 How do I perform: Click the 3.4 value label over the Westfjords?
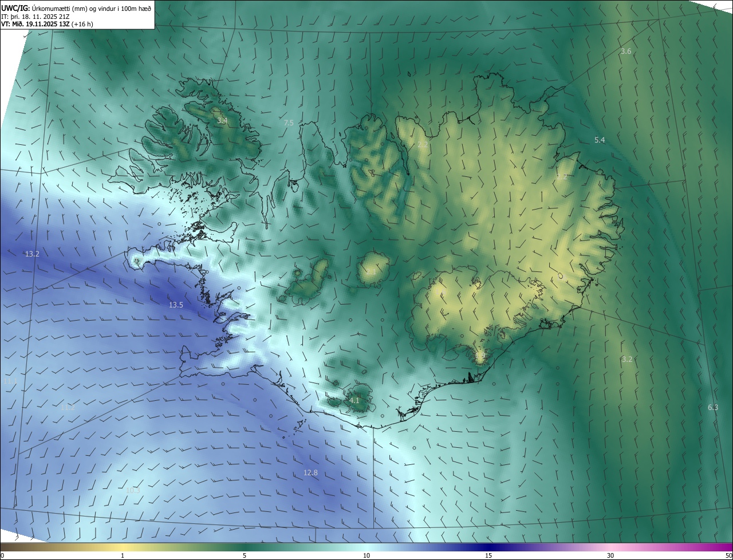[222, 121]
